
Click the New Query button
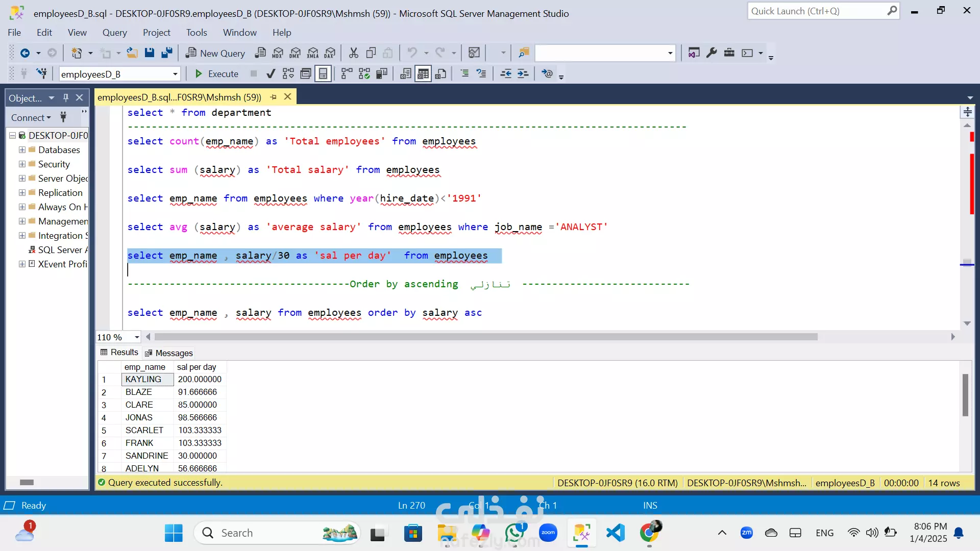pyautogui.click(x=215, y=53)
